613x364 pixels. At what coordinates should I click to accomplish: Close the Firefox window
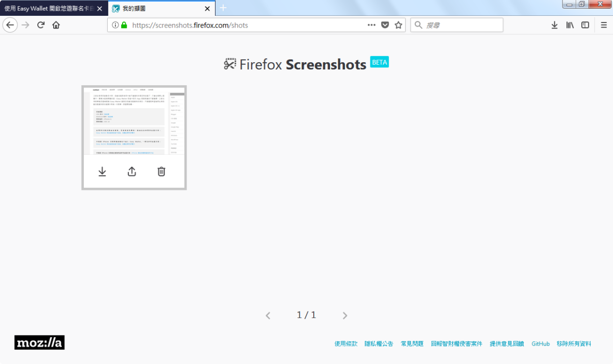pyautogui.click(x=600, y=4)
